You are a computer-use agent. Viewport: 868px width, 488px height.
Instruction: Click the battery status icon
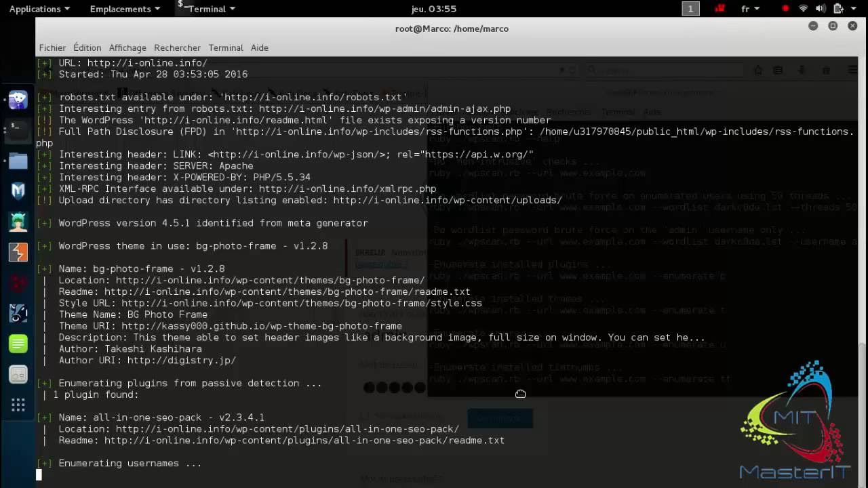coord(838,9)
